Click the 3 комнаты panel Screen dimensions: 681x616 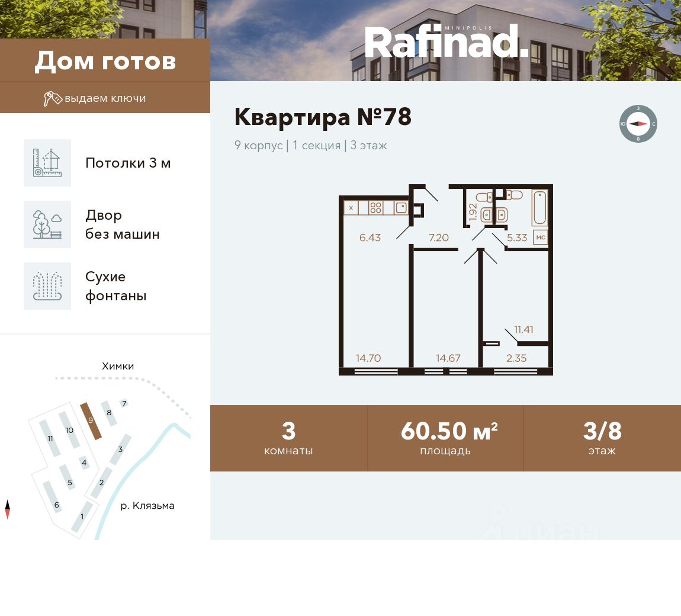pos(288,438)
